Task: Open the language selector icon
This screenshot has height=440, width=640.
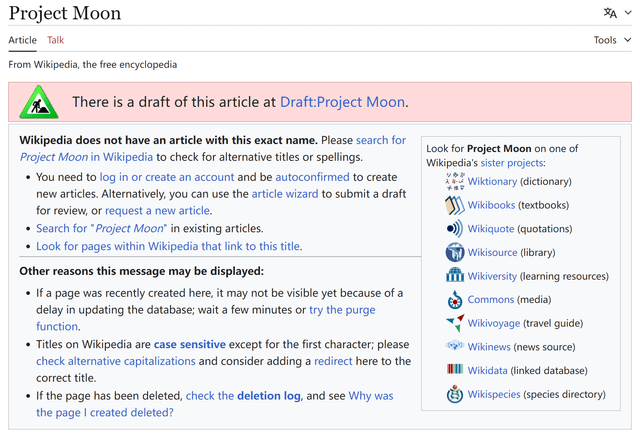Action: pos(610,13)
